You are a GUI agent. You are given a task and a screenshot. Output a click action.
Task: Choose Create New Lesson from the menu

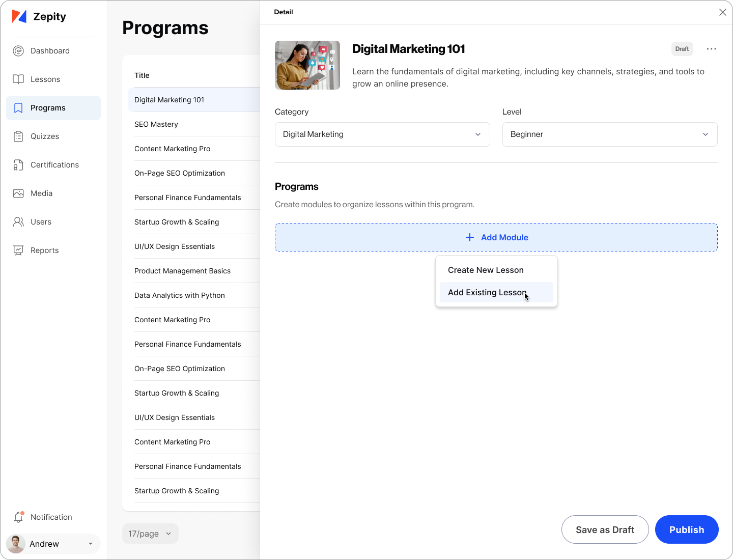[x=486, y=270]
